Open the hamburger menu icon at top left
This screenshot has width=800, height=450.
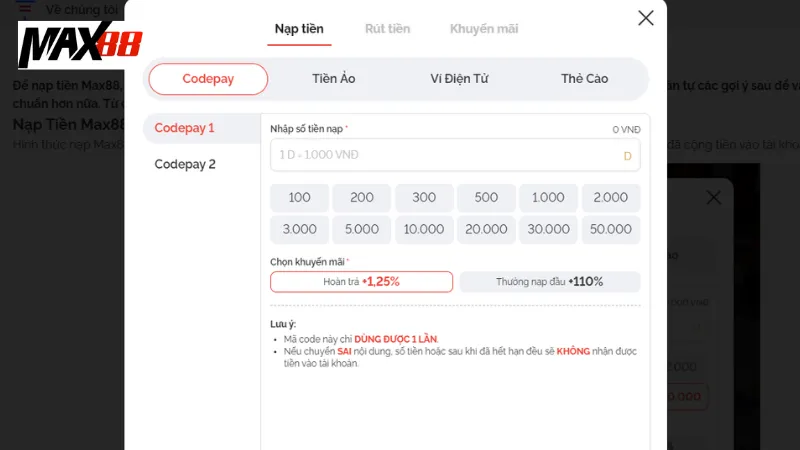[x=24, y=8]
